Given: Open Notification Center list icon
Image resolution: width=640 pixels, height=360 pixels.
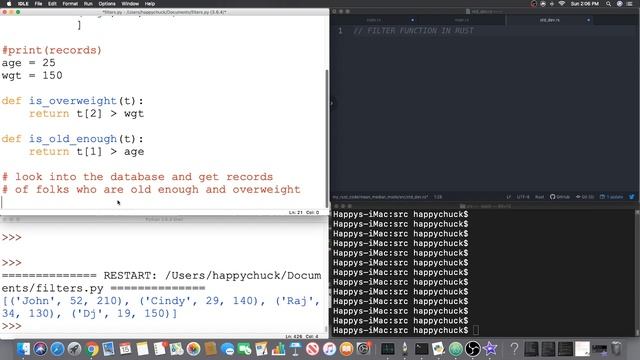Looking at the screenshot, I should pos(629,4).
